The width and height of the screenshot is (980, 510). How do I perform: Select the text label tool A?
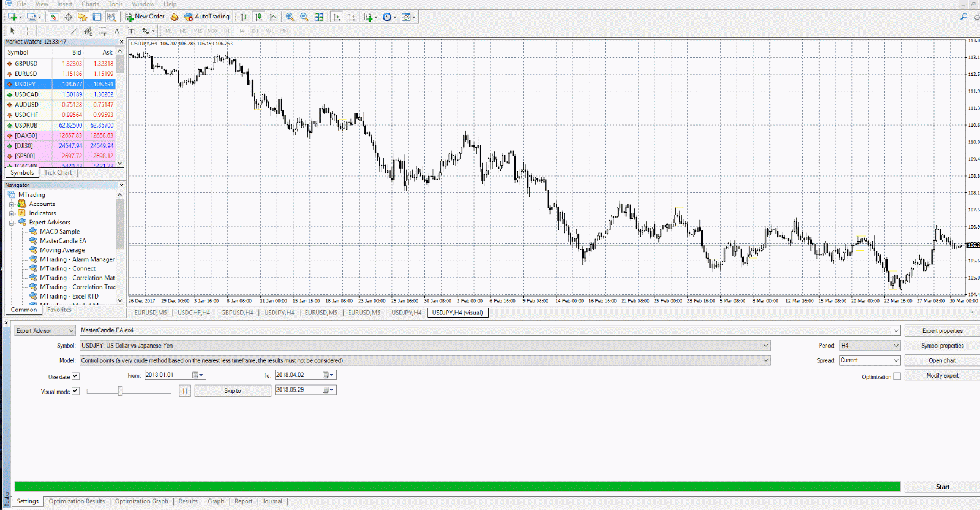(x=117, y=31)
